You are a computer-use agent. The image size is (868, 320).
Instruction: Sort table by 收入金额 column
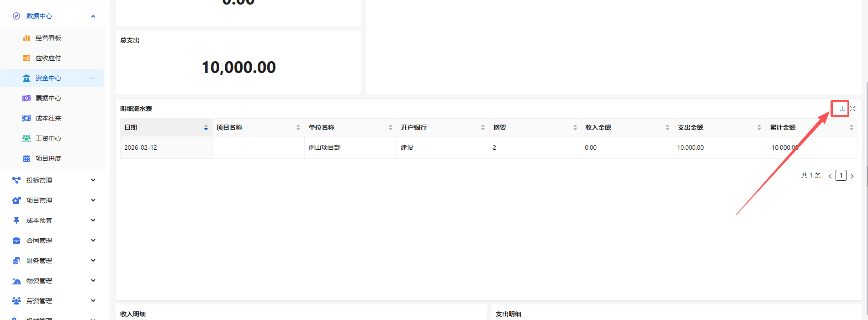[667, 128]
